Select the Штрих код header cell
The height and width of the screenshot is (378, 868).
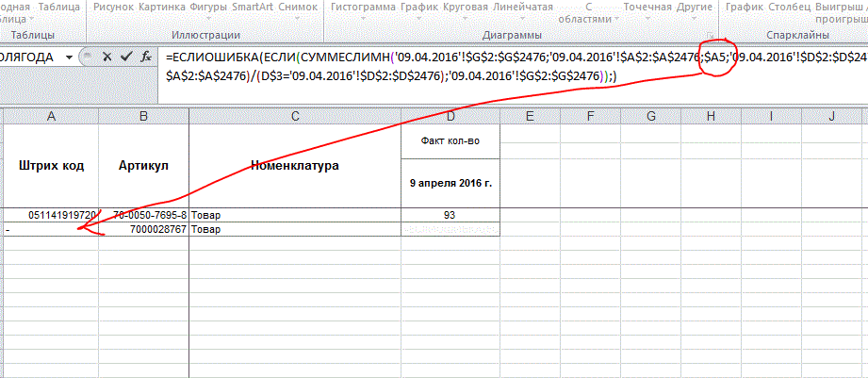tap(52, 166)
